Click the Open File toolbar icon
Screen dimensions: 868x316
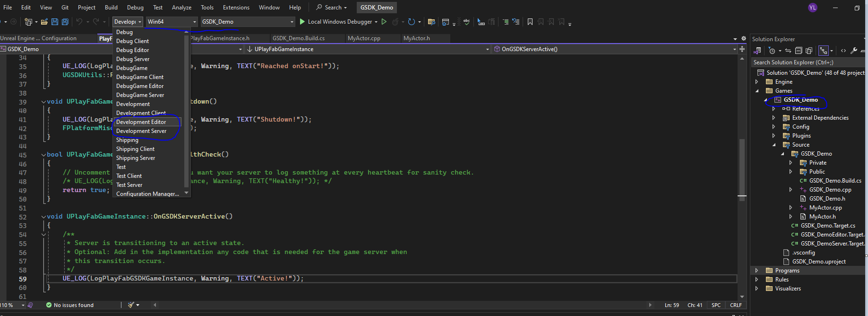coord(44,22)
